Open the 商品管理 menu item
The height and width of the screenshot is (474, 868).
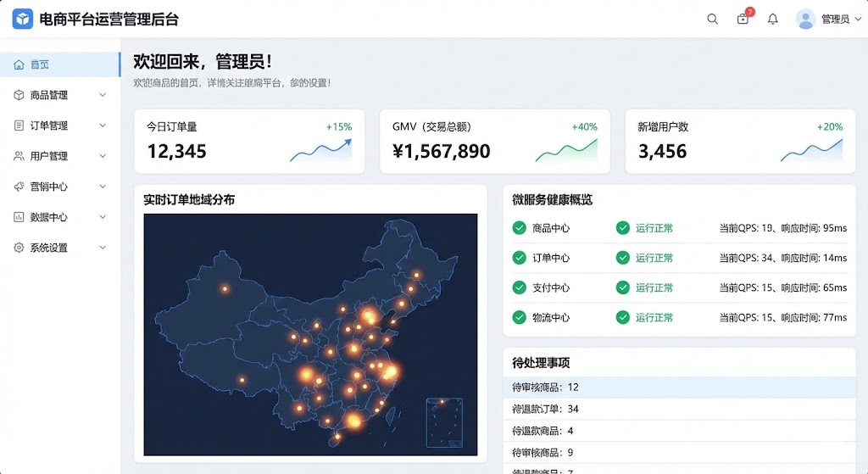(x=60, y=95)
